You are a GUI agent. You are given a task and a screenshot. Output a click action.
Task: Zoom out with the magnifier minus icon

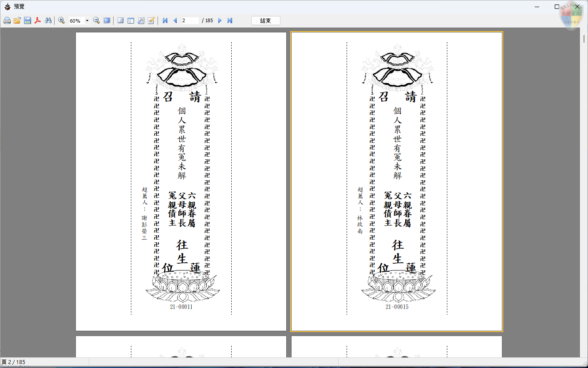[96, 21]
